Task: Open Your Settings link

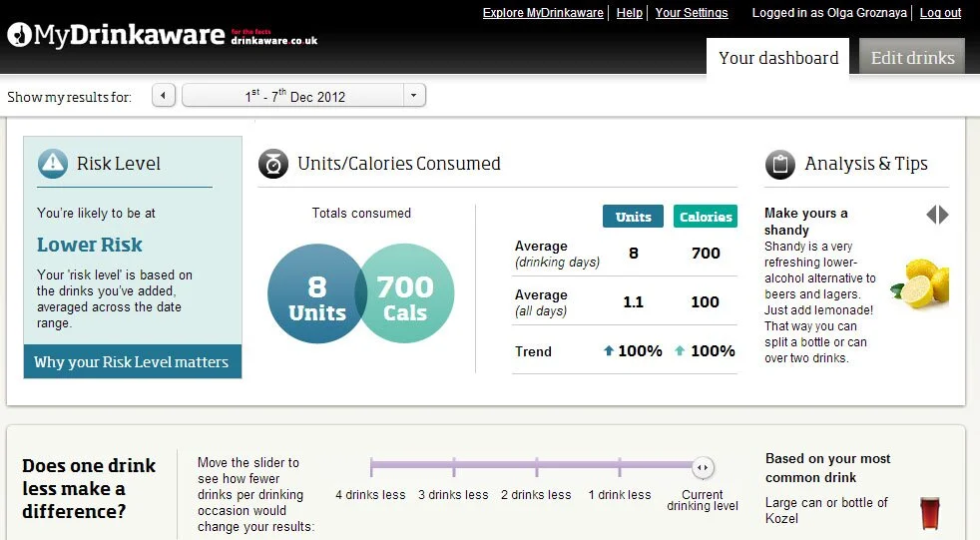Action: coord(692,13)
